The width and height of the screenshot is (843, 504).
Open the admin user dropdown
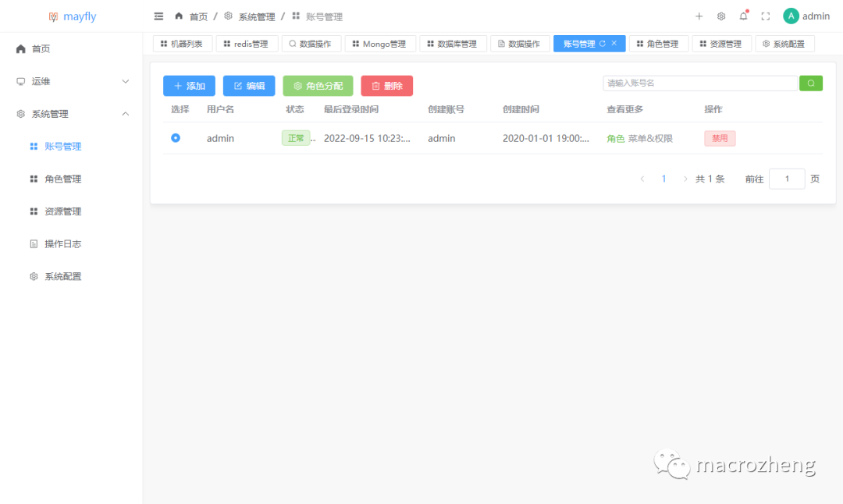pyautogui.click(x=806, y=16)
